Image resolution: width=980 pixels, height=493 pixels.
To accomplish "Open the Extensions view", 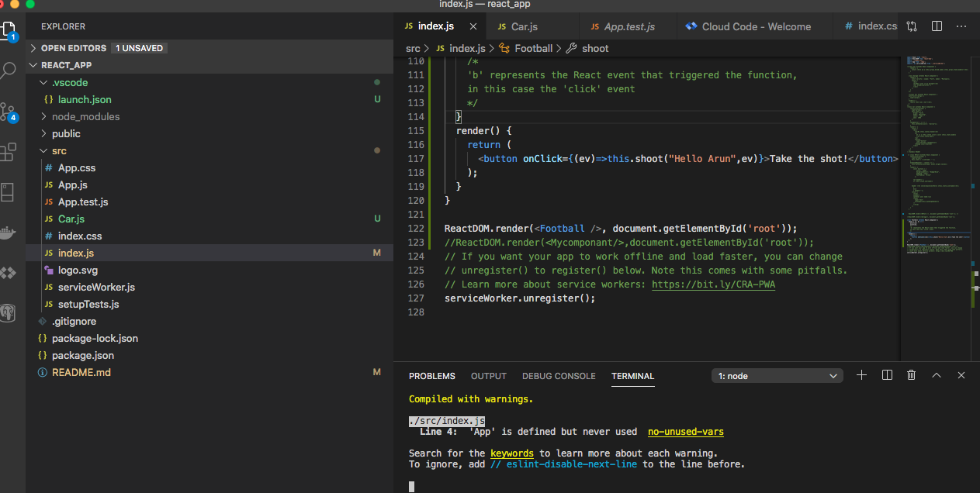I will (x=9, y=151).
